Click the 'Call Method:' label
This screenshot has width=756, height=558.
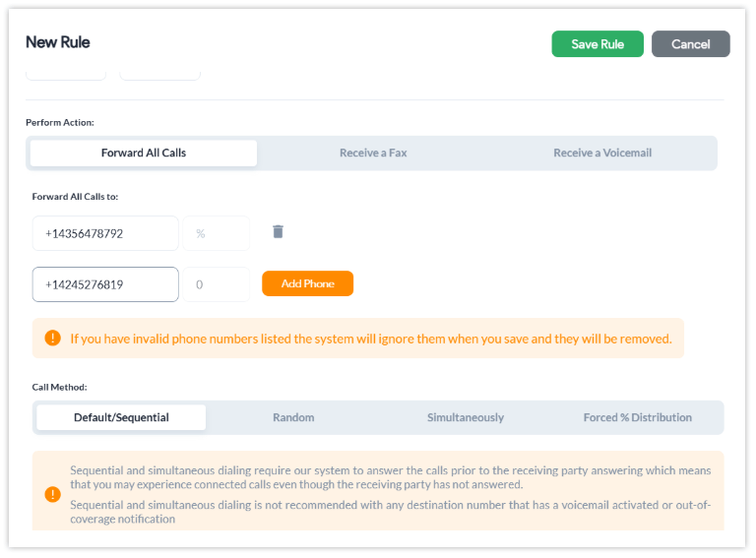[59, 387]
